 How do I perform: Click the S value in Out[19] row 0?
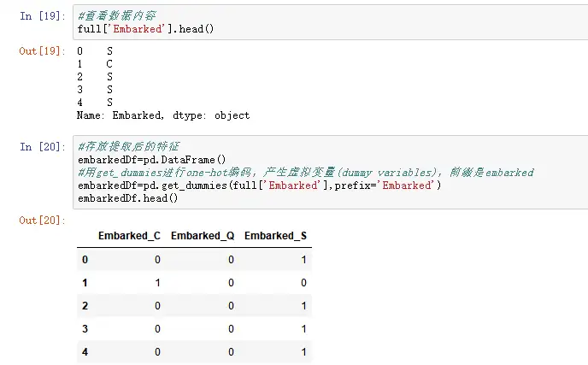tap(109, 51)
